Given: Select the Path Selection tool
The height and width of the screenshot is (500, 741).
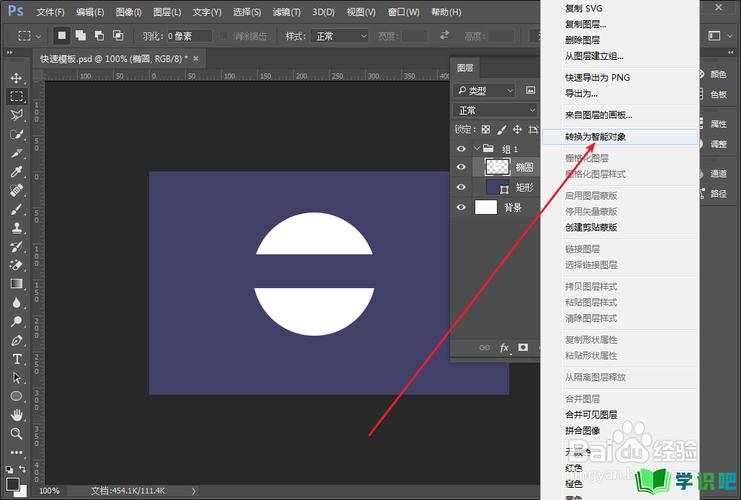Looking at the screenshot, I should (17, 378).
